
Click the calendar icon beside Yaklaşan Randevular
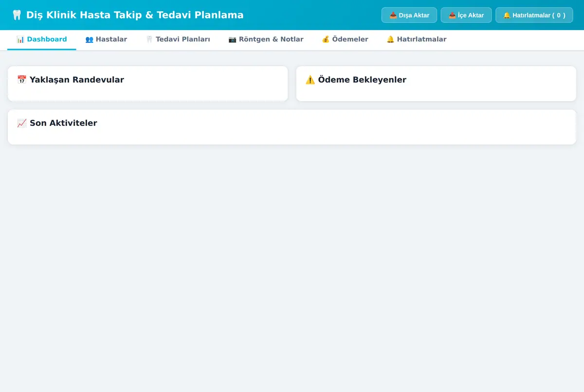tap(22, 80)
